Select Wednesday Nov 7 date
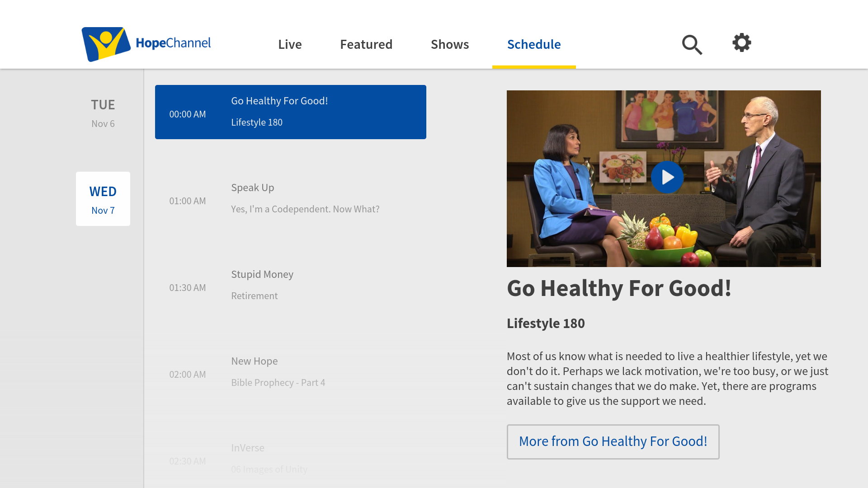This screenshot has width=868, height=488. pyautogui.click(x=103, y=199)
